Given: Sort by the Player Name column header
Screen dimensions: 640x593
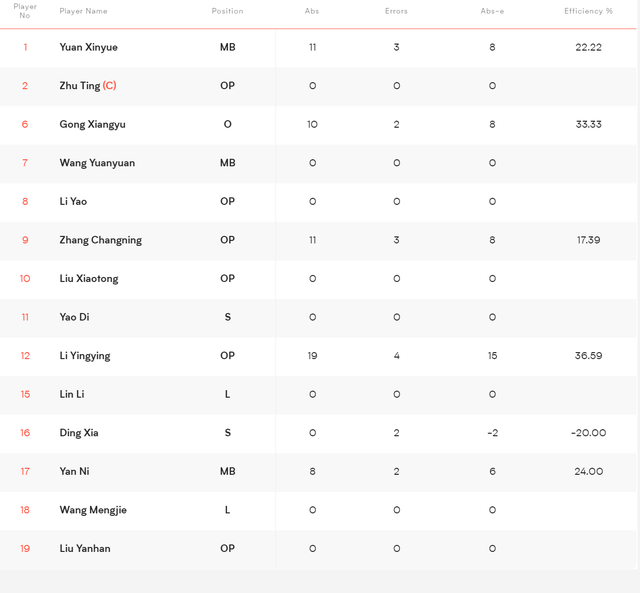Looking at the screenshot, I should (83, 11).
